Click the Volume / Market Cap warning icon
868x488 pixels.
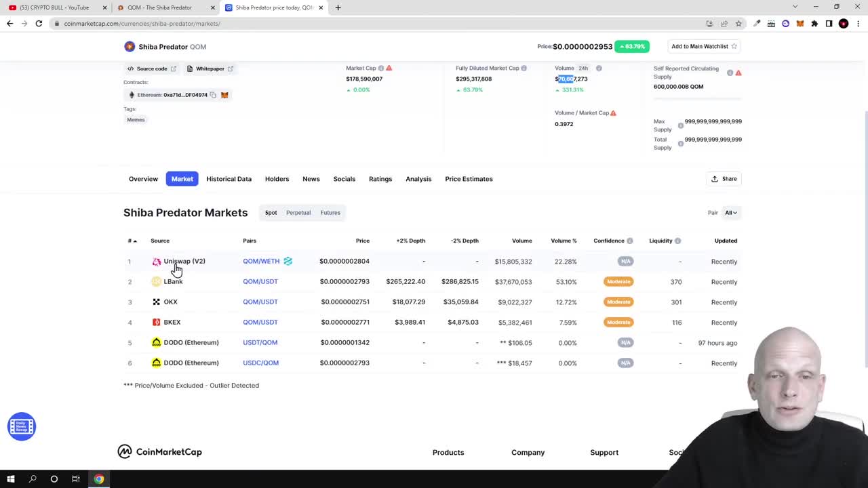[x=613, y=113]
